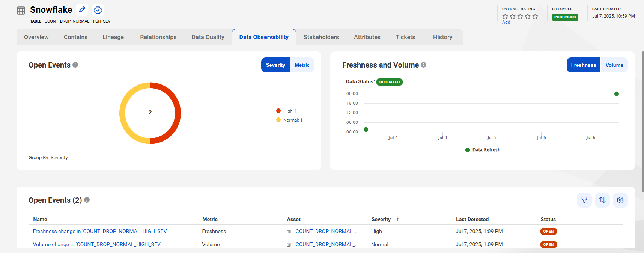Image resolution: width=644 pixels, height=253 pixels.
Task: Click the PUBLISHED lifecycle badge
Action: [565, 17]
